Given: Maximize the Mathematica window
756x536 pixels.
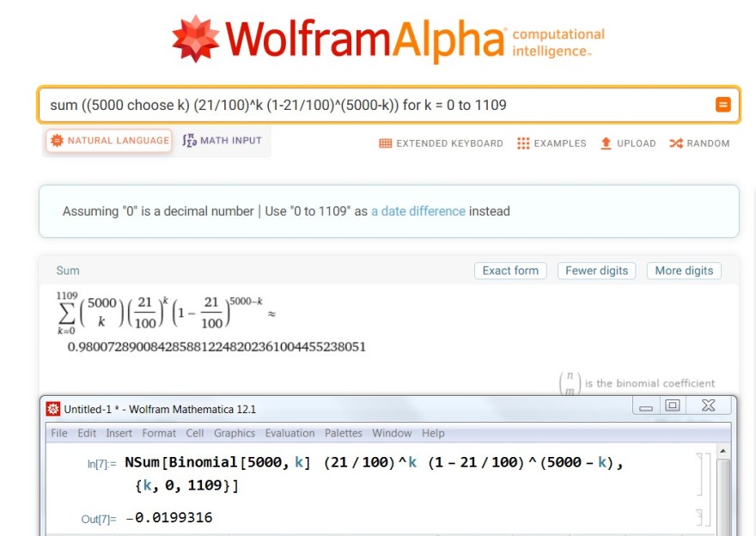Looking at the screenshot, I should tap(673, 405).
